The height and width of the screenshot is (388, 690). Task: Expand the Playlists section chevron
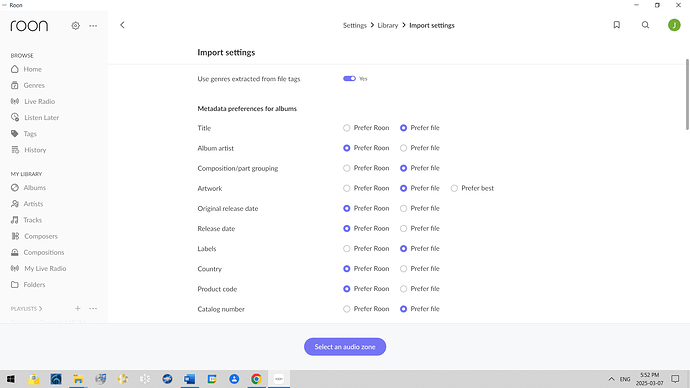tap(40, 309)
